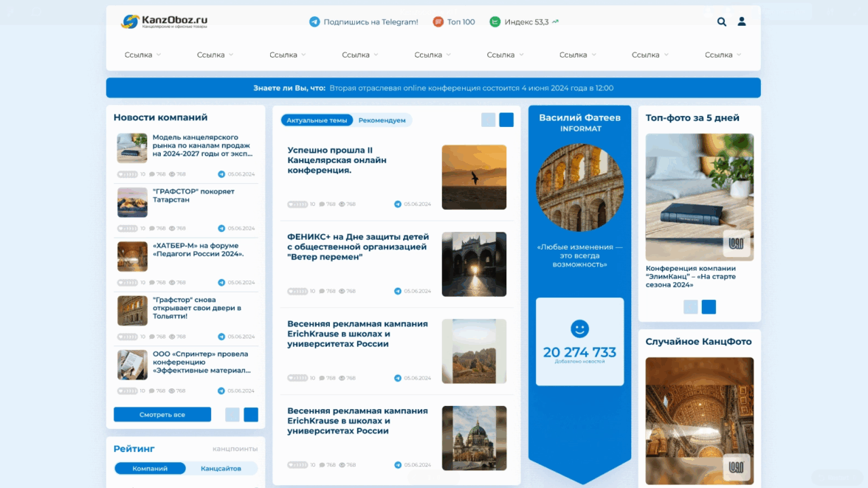Click comments icon on "ООО «Спринтер»" news row
This screenshot has width=868, height=488.
coord(152,391)
